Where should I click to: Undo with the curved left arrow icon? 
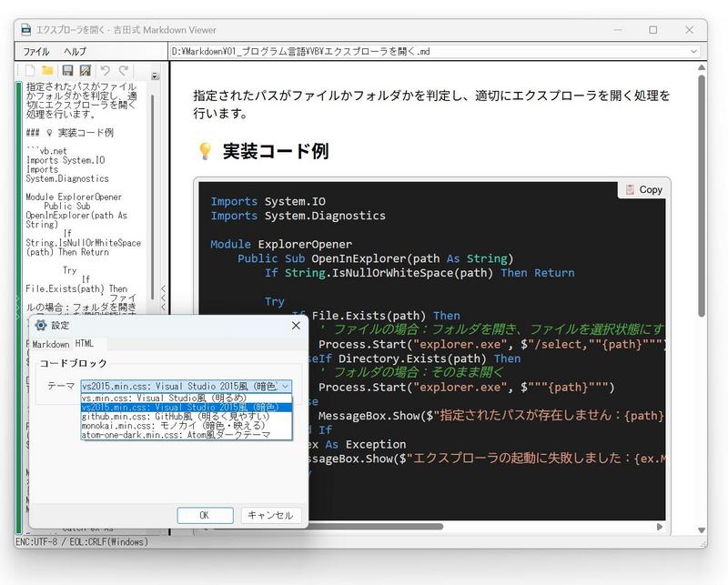tap(105, 70)
